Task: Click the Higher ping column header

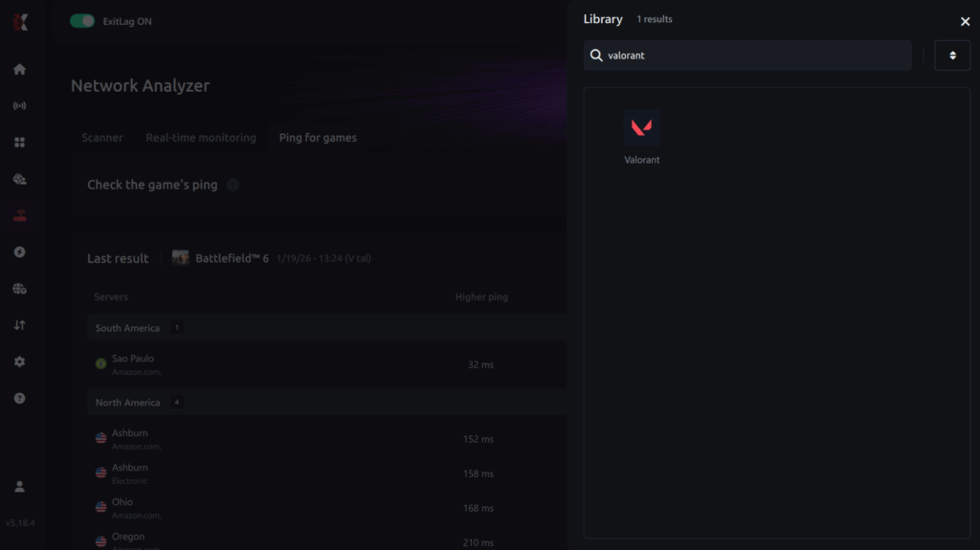Action: [x=481, y=297]
